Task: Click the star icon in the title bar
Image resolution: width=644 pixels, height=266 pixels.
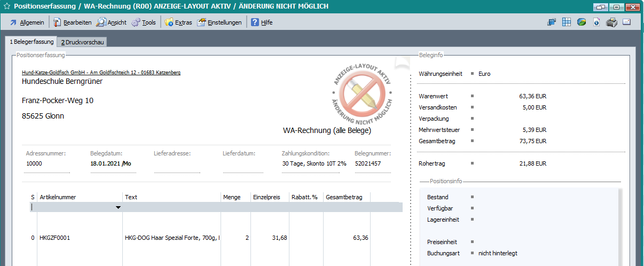Action: click(x=6, y=6)
